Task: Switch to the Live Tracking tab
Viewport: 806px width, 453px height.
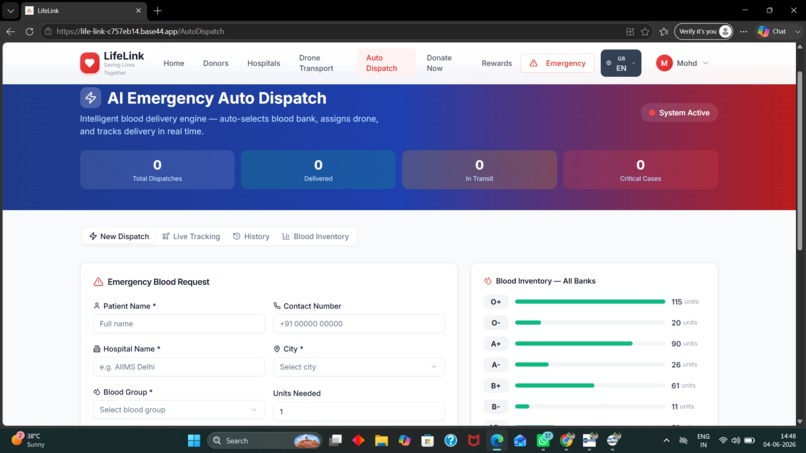Action: [191, 237]
